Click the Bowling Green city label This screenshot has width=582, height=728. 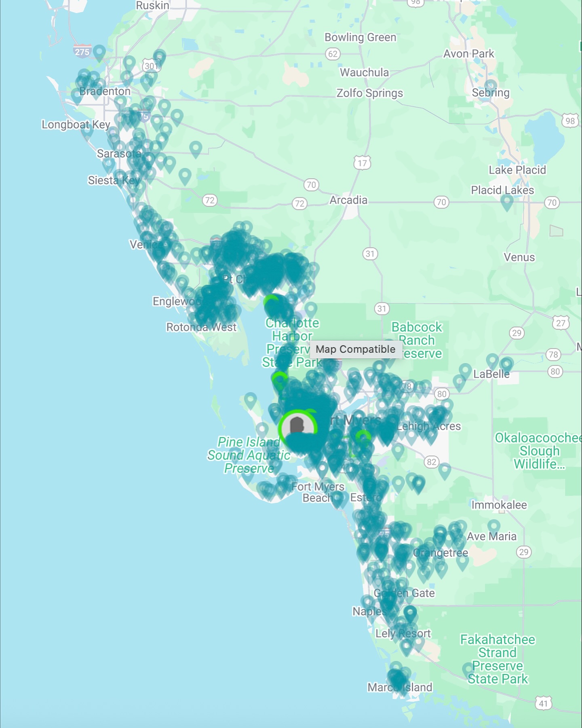(361, 37)
